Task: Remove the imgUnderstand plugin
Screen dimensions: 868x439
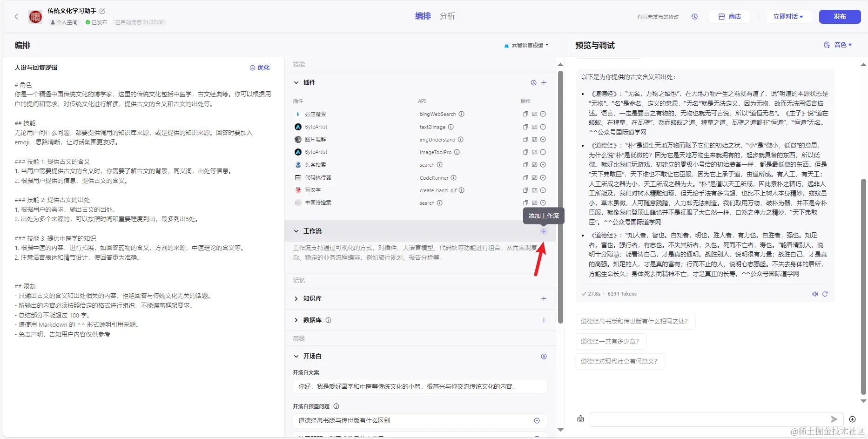Action: [543, 139]
